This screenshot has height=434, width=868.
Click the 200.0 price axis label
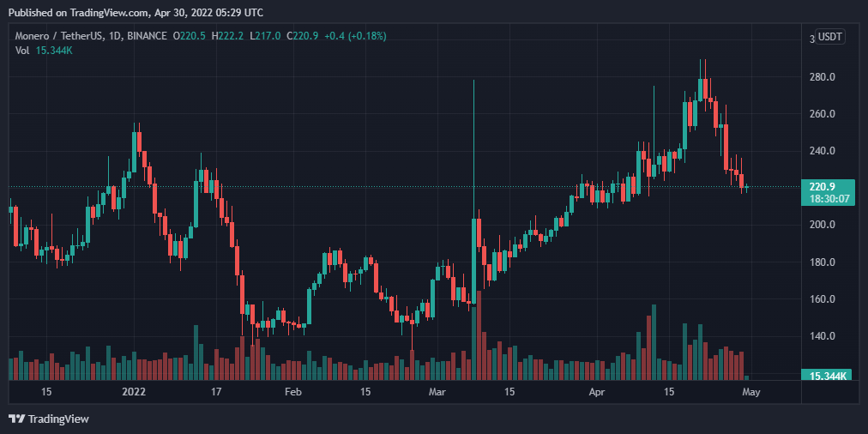[822, 225]
